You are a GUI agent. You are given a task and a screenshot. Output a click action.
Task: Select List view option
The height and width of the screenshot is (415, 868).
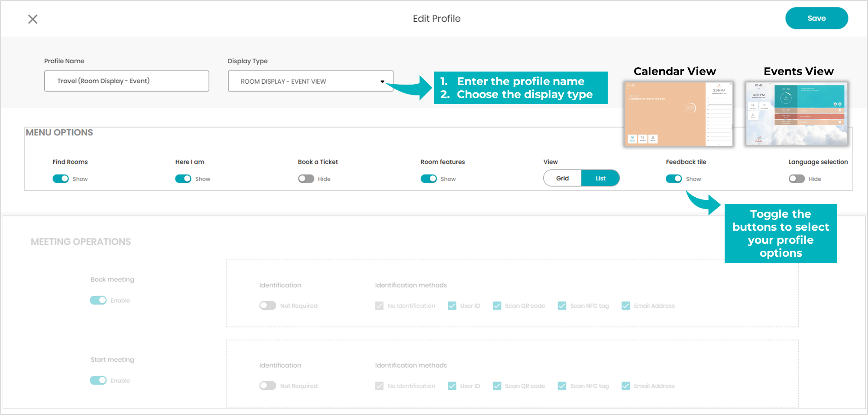coord(600,178)
